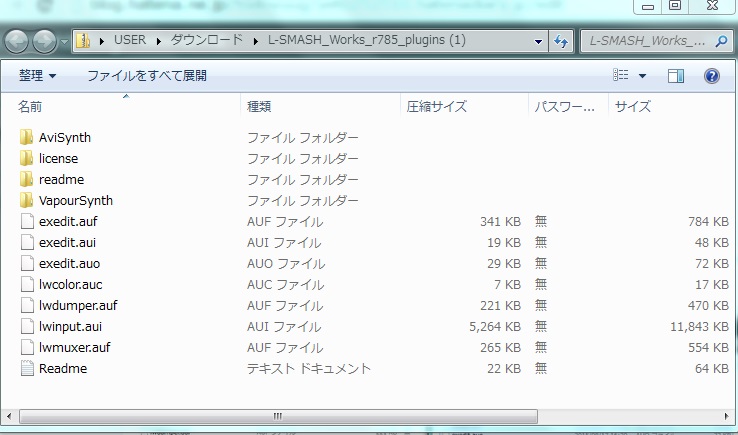Click the 11,843 KB size value
The image size is (738, 435).
click(x=699, y=326)
